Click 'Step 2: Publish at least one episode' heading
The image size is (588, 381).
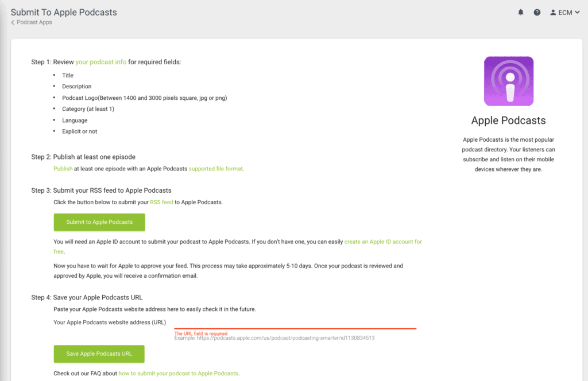pyautogui.click(x=83, y=157)
